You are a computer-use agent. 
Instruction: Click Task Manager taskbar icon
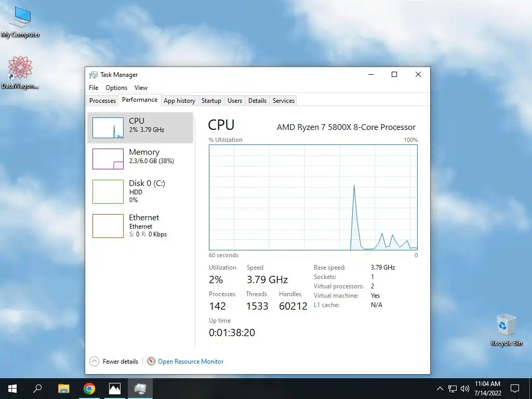[140, 389]
